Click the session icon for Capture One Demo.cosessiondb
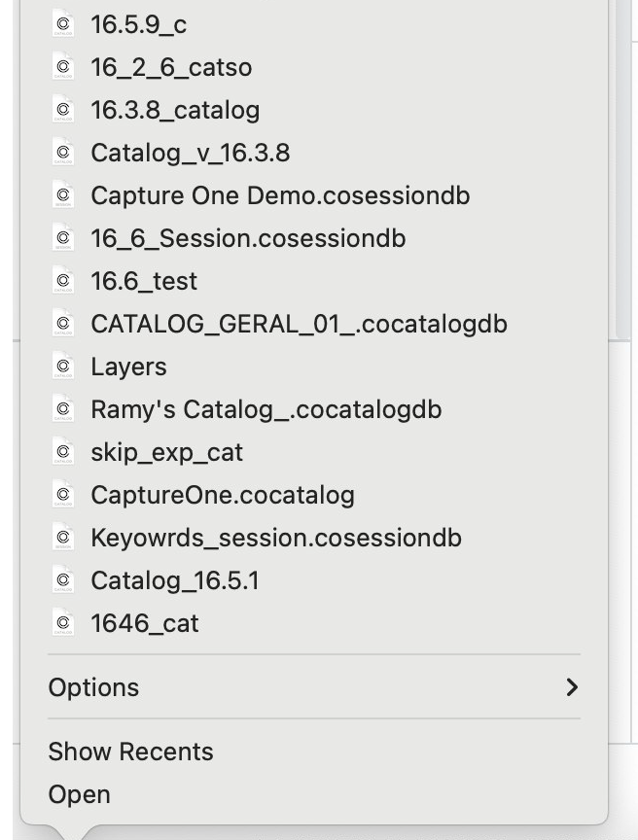The image size is (638, 840). tap(63, 195)
